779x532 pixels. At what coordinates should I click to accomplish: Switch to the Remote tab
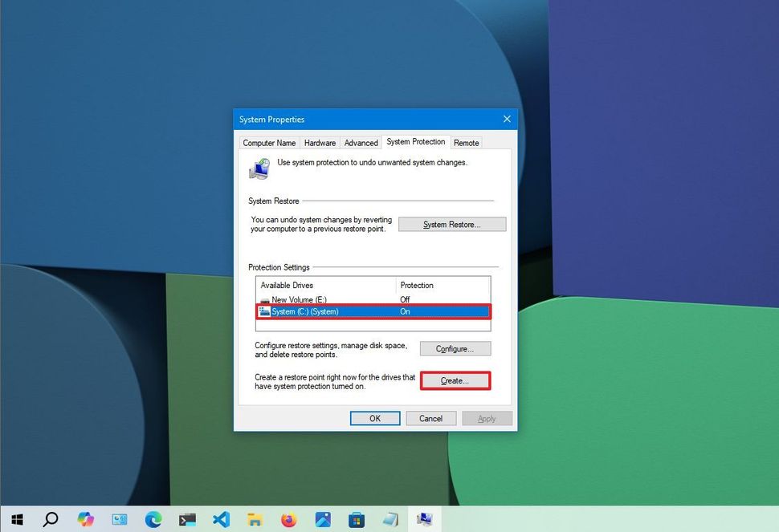(466, 142)
